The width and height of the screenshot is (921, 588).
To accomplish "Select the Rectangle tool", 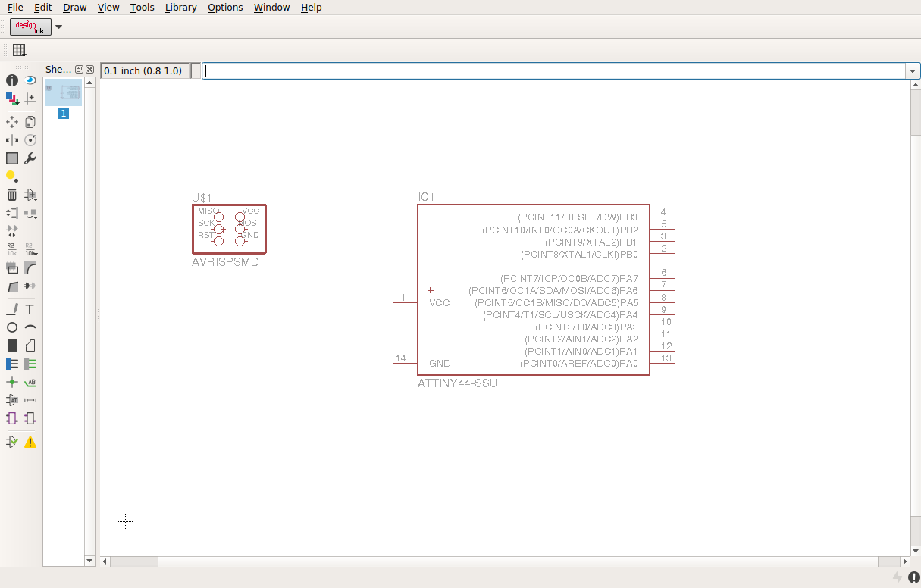I will (x=12, y=346).
